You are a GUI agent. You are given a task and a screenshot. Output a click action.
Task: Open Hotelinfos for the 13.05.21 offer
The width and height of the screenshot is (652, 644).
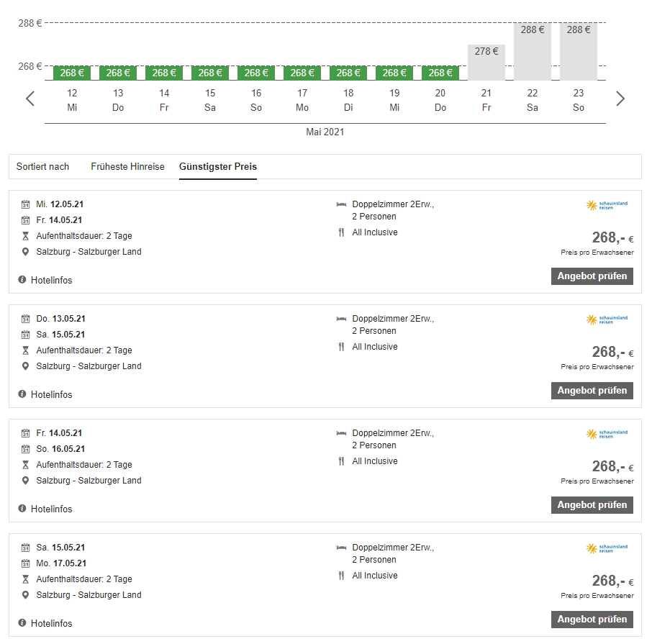[51, 394]
